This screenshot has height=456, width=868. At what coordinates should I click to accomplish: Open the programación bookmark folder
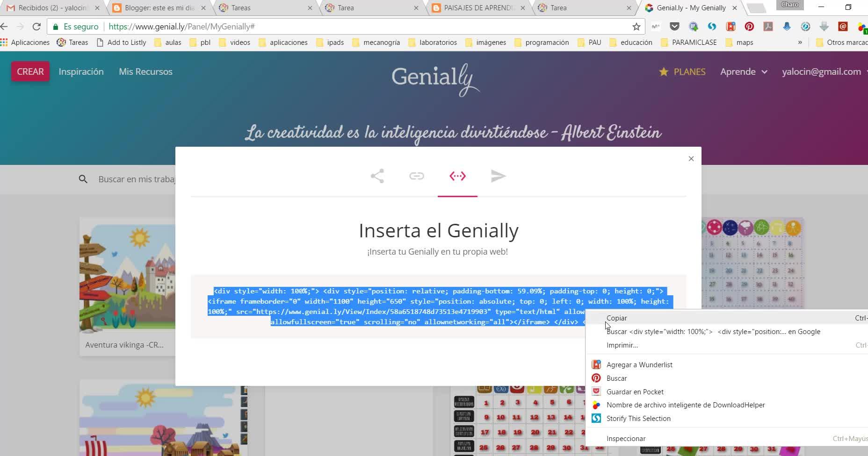tap(541, 43)
